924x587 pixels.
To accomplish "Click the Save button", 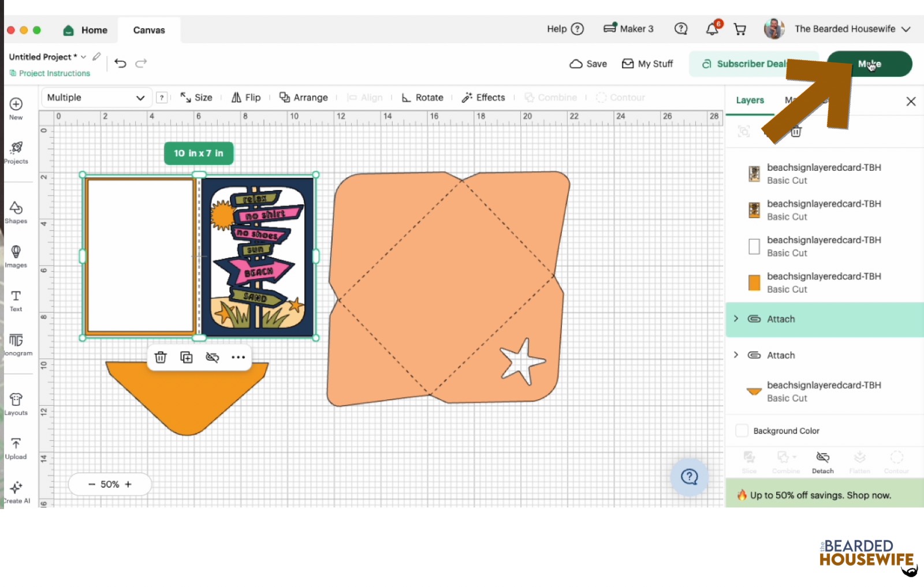I will click(x=588, y=63).
